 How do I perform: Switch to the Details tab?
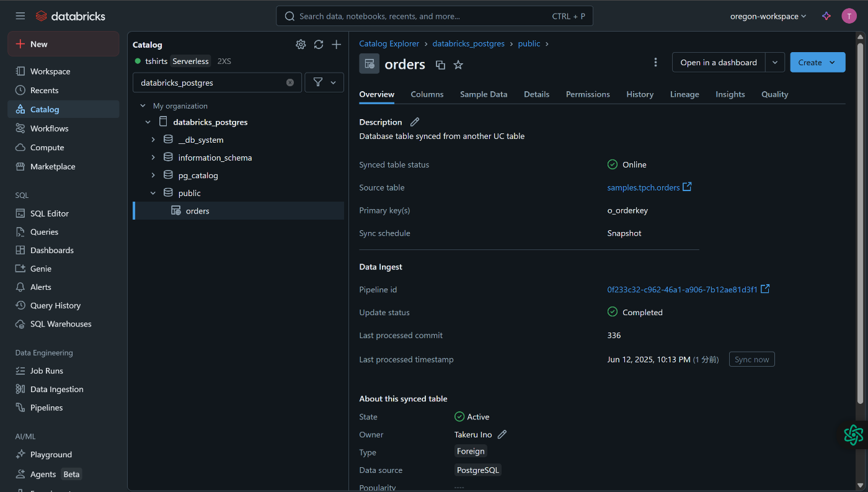536,94
